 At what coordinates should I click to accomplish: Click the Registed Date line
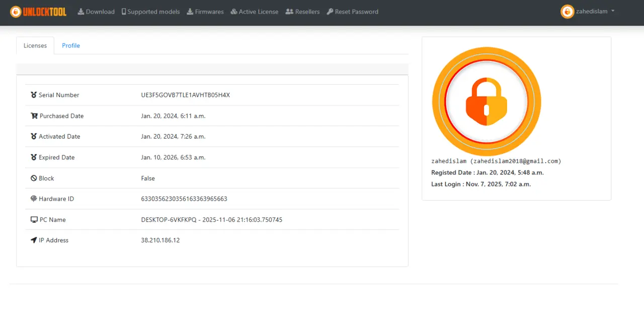488,173
